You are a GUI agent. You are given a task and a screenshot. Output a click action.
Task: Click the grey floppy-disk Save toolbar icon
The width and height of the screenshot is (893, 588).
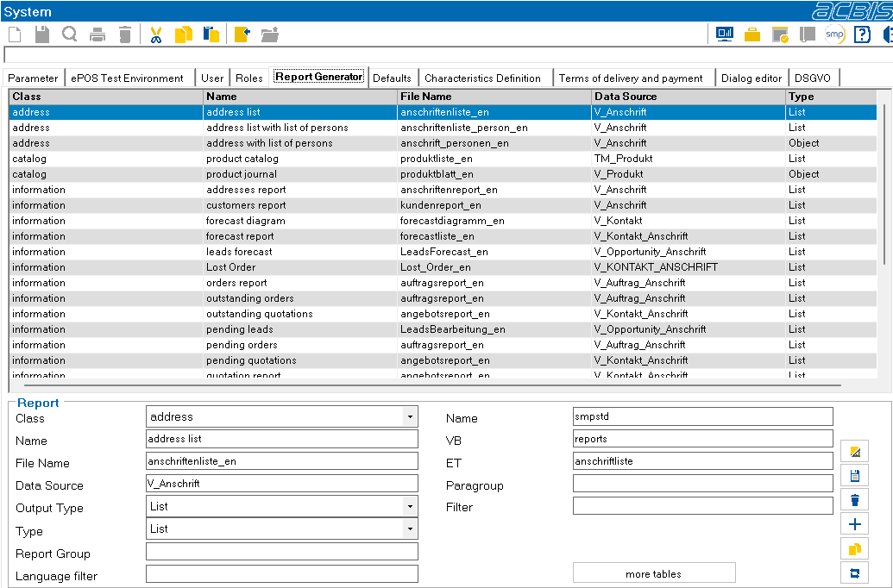42,34
